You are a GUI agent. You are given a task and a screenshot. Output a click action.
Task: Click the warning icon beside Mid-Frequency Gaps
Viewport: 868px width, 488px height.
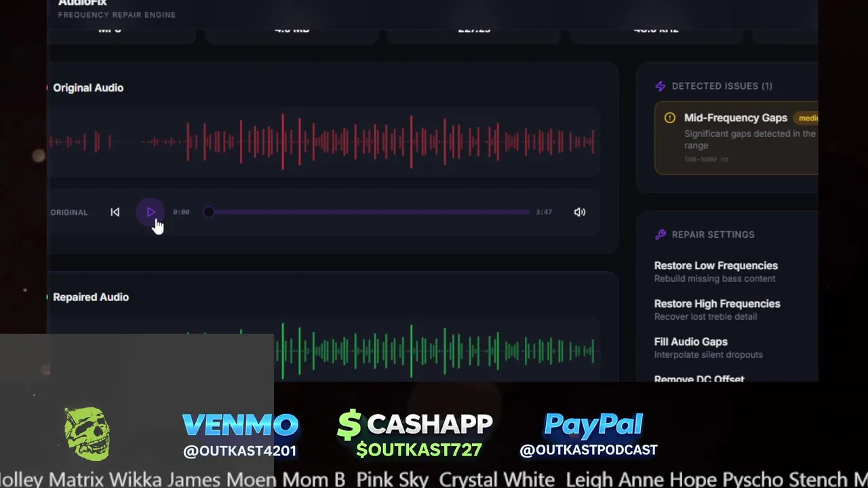(670, 118)
